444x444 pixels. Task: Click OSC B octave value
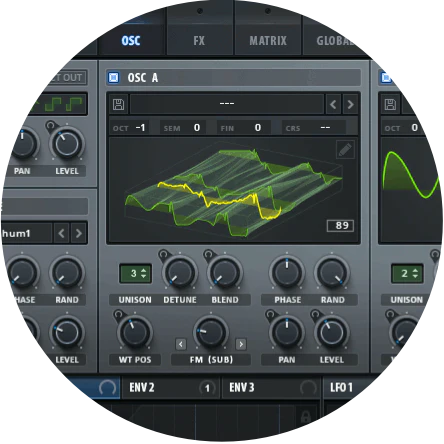[x=414, y=128]
